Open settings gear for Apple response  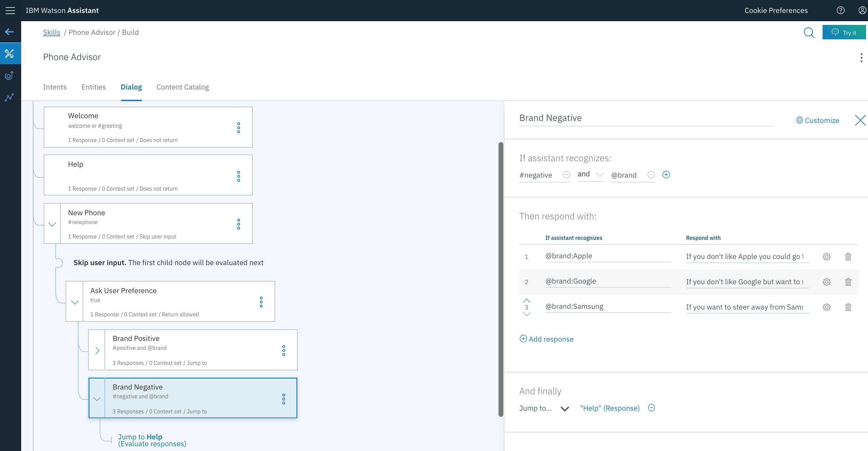(826, 257)
